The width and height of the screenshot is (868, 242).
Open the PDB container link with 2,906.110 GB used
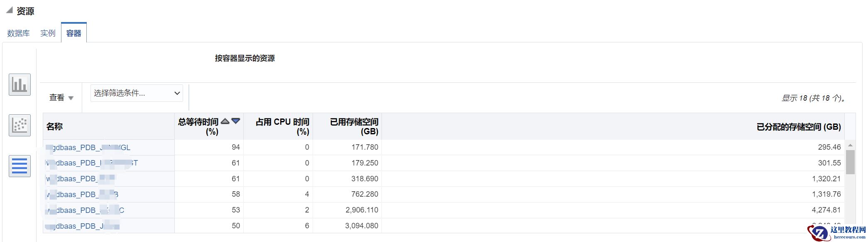pos(86,210)
